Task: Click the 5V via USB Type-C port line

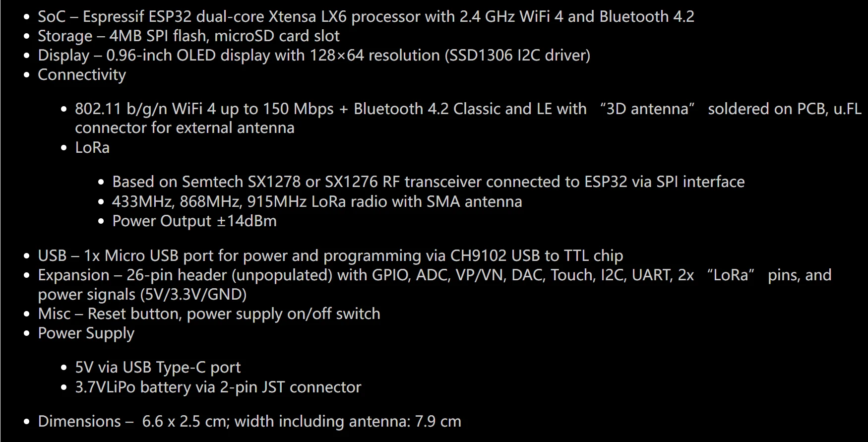Action: [x=158, y=367]
